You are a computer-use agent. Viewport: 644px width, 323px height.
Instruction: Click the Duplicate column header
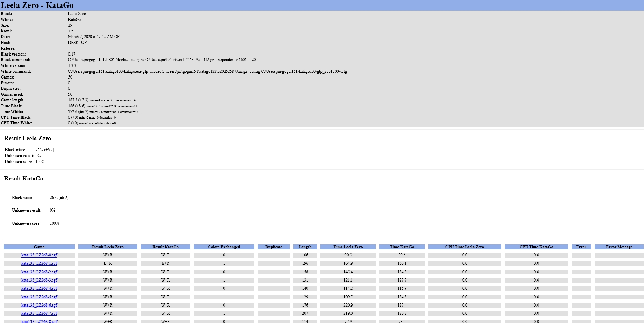pyautogui.click(x=274, y=247)
